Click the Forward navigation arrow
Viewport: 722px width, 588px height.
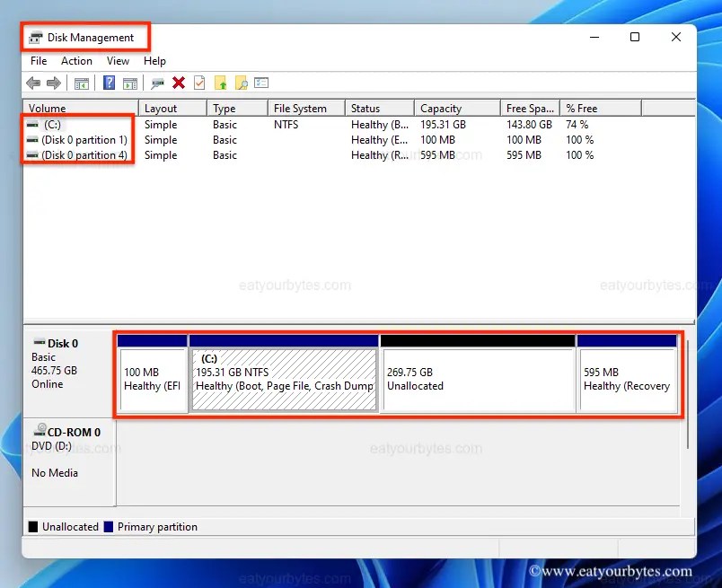click(x=54, y=83)
